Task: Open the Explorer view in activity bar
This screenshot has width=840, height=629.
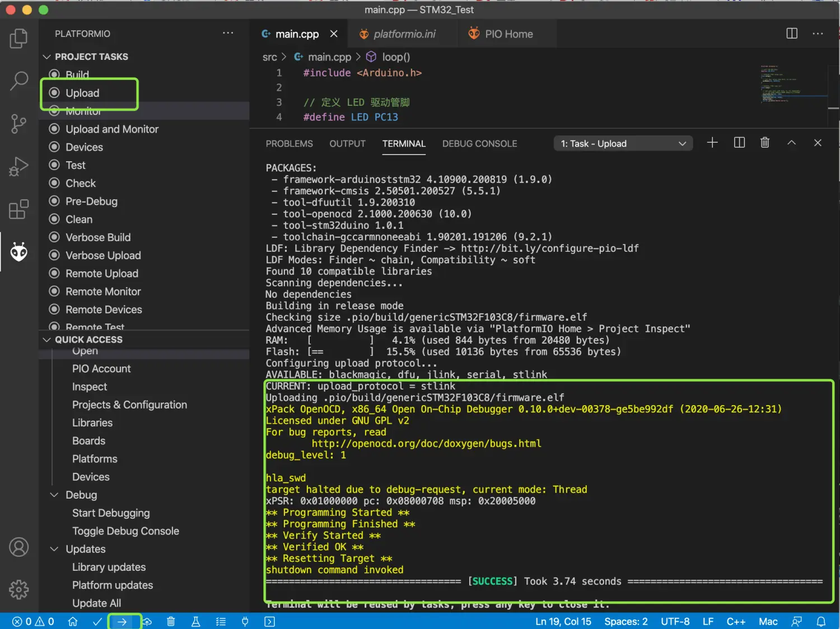Action: [x=18, y=39]
